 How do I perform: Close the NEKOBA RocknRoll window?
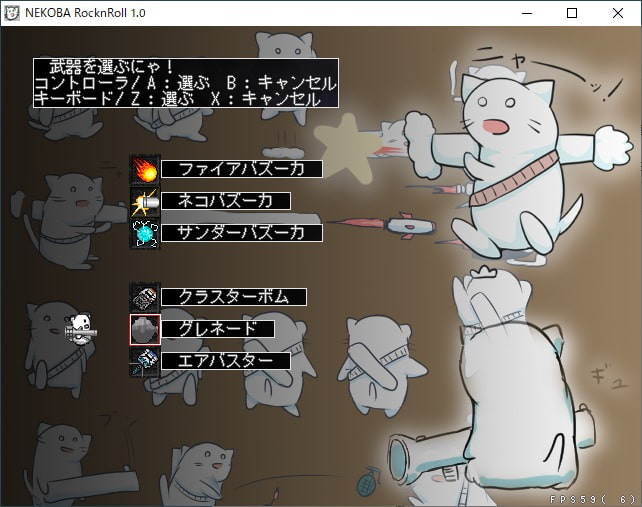pos(618,14)
